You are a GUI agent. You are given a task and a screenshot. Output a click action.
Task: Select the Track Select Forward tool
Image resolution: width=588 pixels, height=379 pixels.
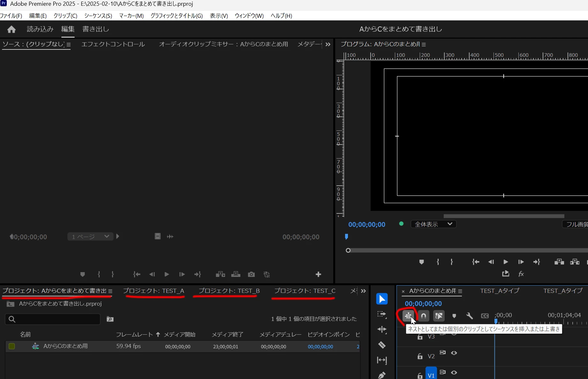[382, 314]
